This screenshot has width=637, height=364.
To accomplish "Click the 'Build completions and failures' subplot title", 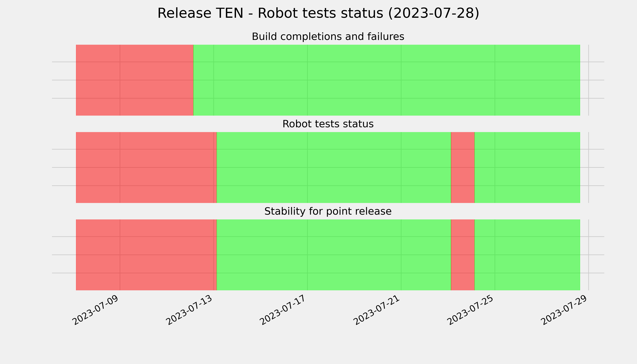I will click(x=328, y=37).
